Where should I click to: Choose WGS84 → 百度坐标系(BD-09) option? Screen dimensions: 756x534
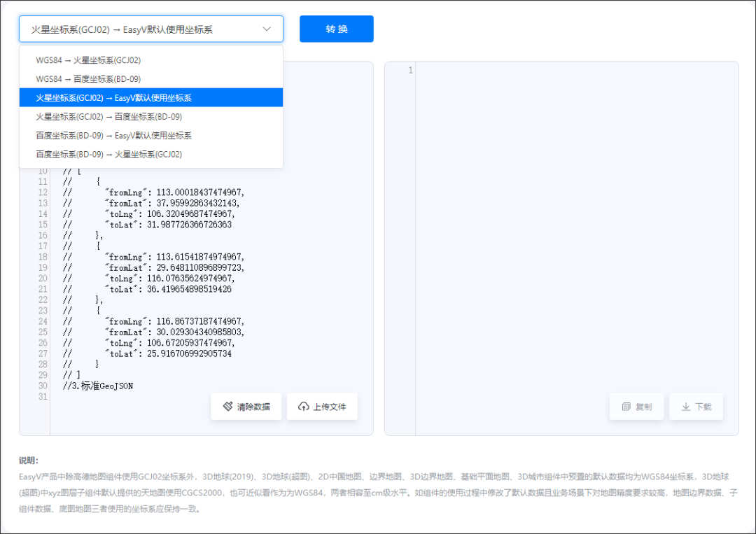click(x=151, y=79)
